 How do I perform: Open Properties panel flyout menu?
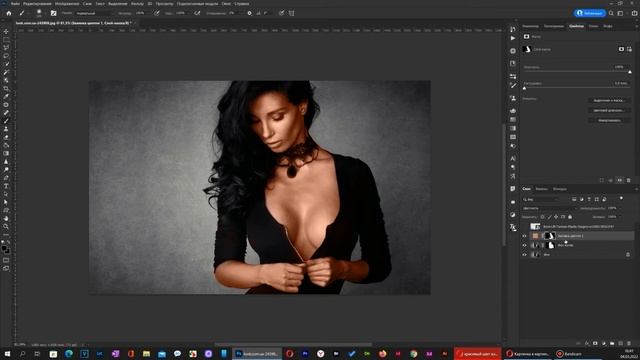[636, 26]
